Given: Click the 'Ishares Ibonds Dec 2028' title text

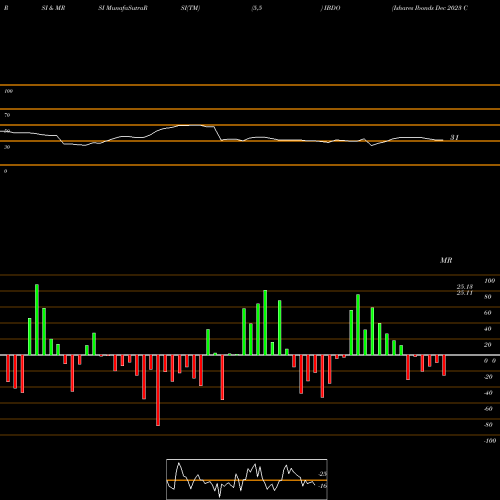Looking at the screenshot, I should 426,8.
